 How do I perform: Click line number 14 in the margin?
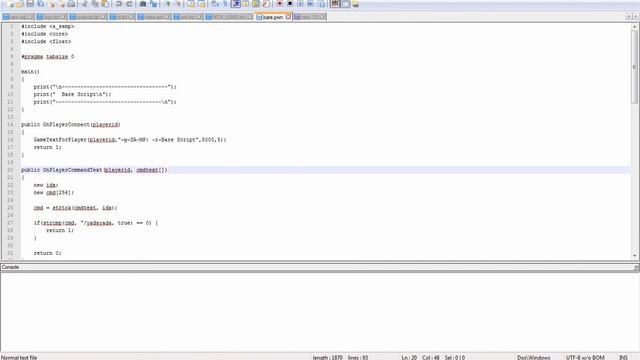tap(10, 124)
